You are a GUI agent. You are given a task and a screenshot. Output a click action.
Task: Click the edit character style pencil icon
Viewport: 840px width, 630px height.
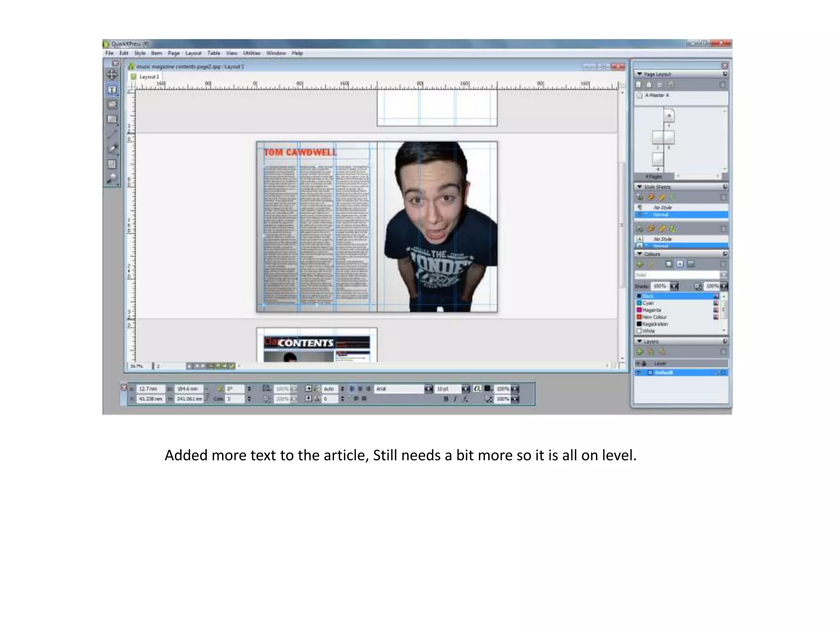point(662,228)
